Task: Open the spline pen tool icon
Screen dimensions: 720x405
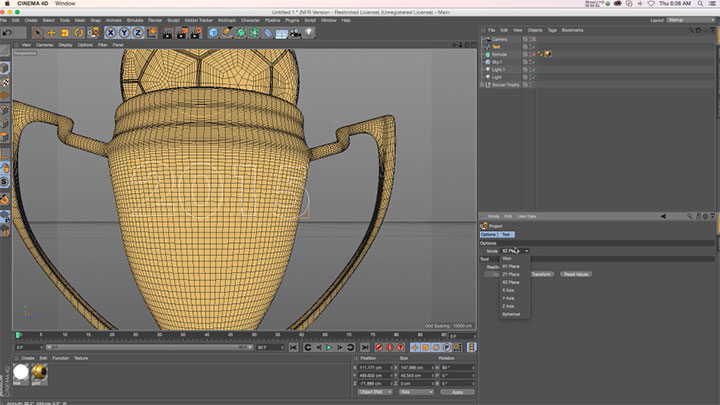Action: [x=227, y=33]
